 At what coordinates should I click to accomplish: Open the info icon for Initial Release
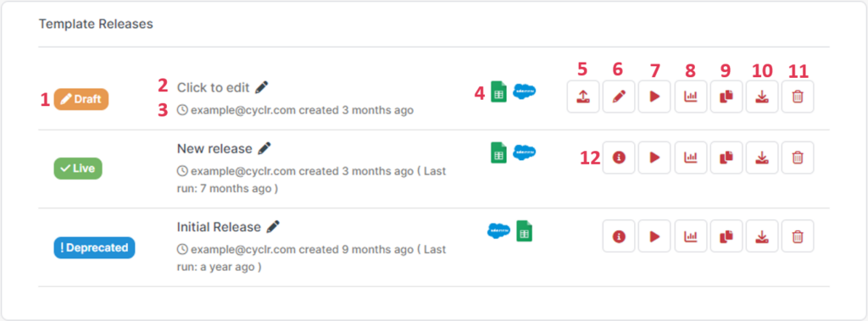619,236
